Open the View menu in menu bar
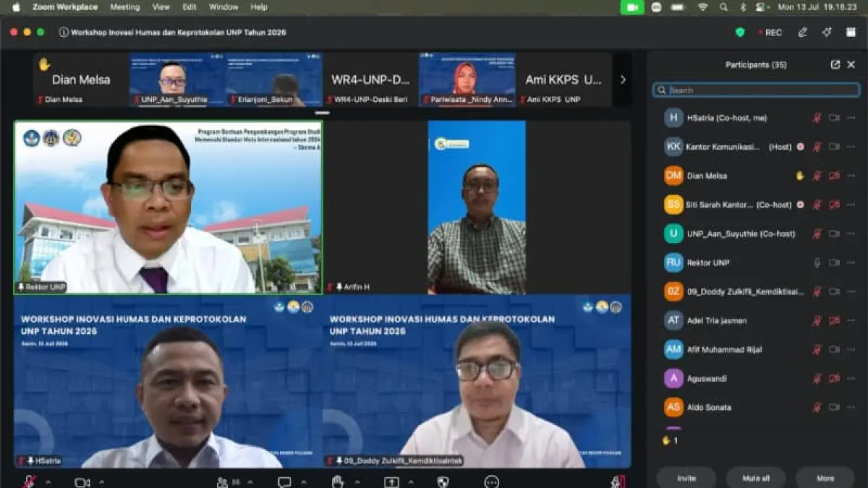This screenshot has width=868, height=488. coord(161,7)
